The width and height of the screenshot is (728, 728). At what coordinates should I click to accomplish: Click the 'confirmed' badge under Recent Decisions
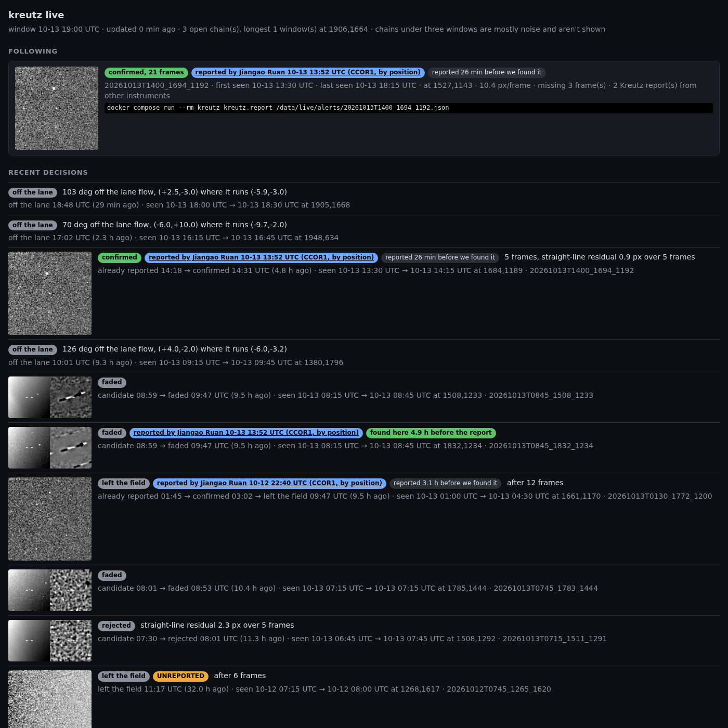tap(120, 257)
